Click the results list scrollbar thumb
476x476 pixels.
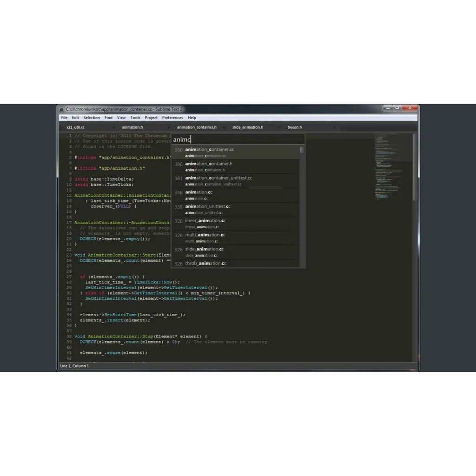pos(302,150)
